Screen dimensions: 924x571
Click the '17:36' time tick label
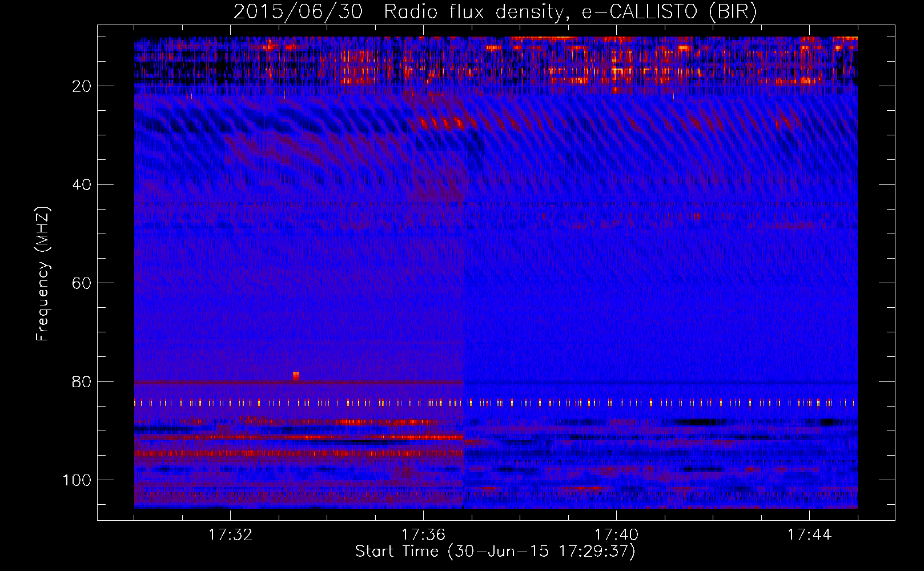click(423, 535)
